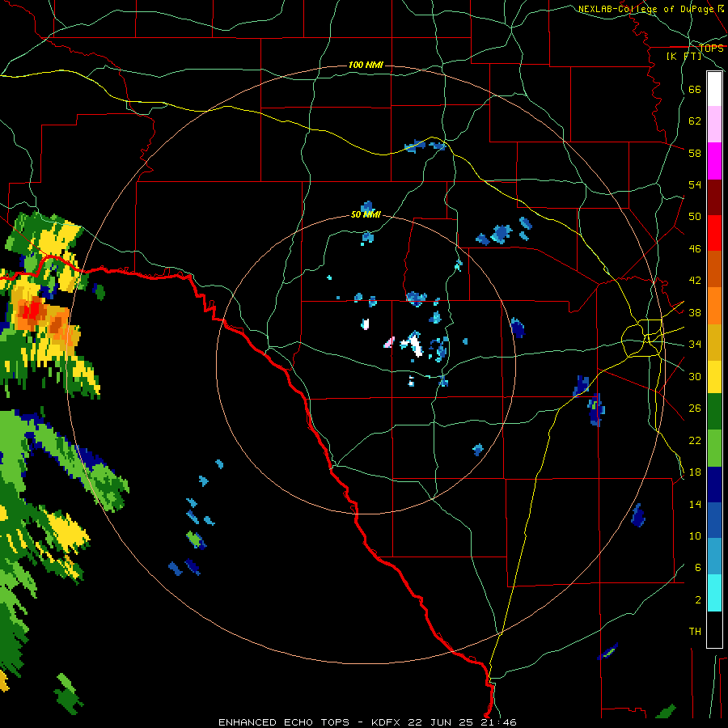Screen dimensions: 728x728
Task: Click the 22 JUN 25 date in caption
Action: pos(440,722)
